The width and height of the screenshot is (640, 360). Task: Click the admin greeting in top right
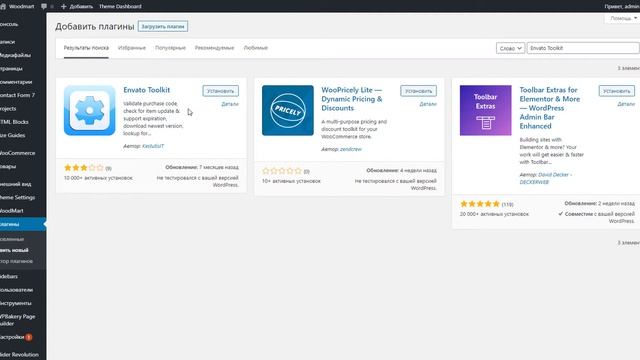pos(622,6)
